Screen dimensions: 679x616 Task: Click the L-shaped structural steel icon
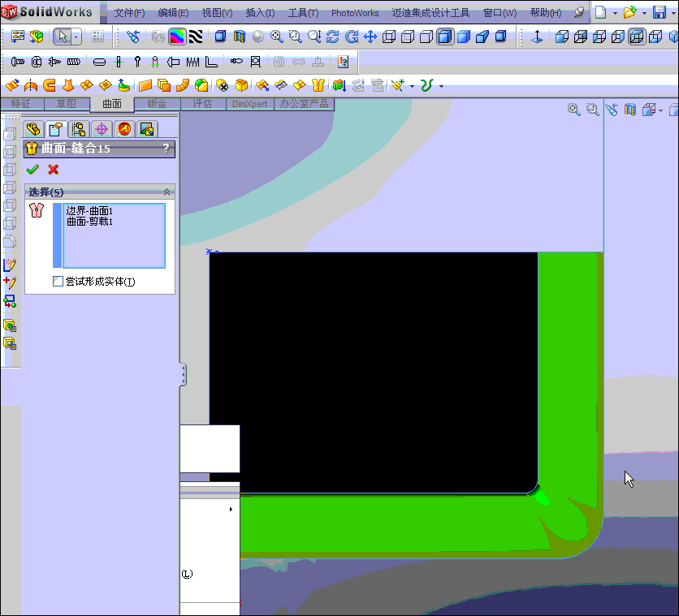tap(211, 62)
